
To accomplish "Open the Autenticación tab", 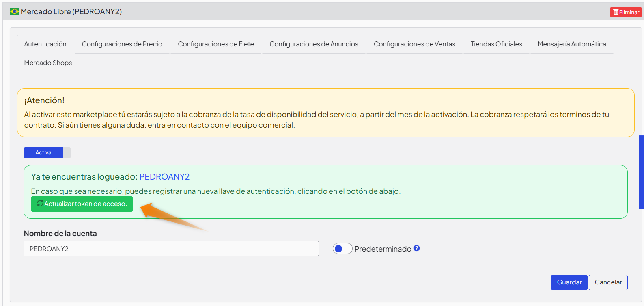I will 45,44.
